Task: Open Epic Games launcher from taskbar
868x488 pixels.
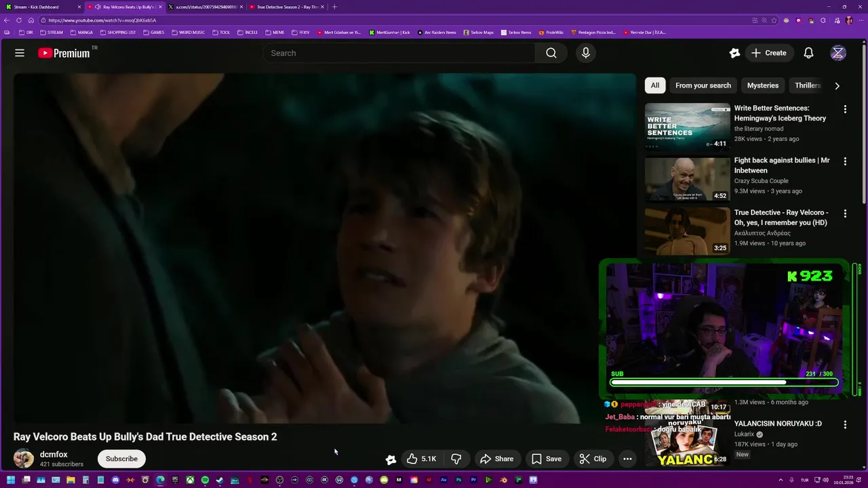Action: tap(175, 480)
